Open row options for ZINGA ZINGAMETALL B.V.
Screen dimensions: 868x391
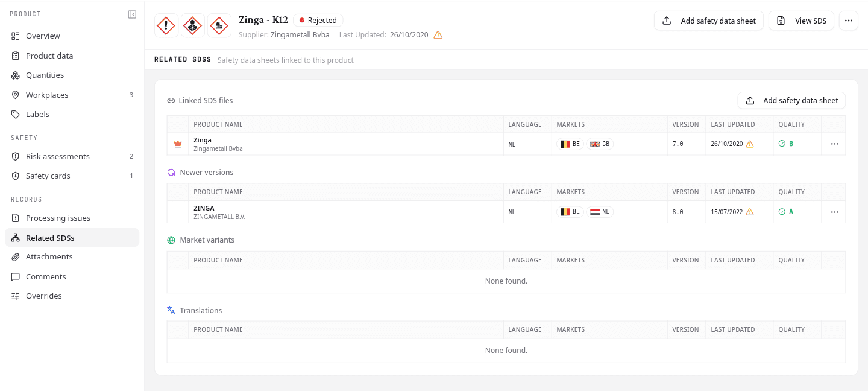(x=834, y=212)
